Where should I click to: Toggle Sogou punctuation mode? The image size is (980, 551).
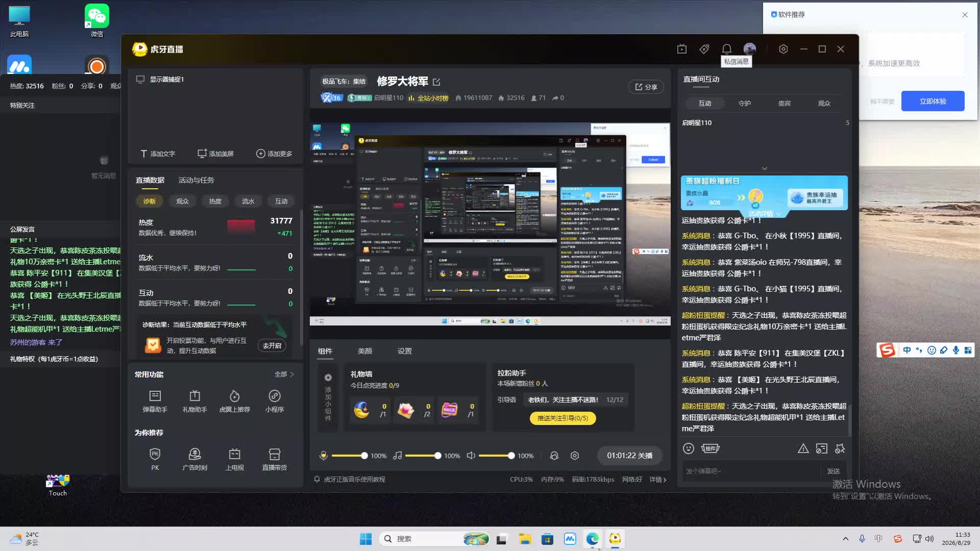click(x=919, y=350)
